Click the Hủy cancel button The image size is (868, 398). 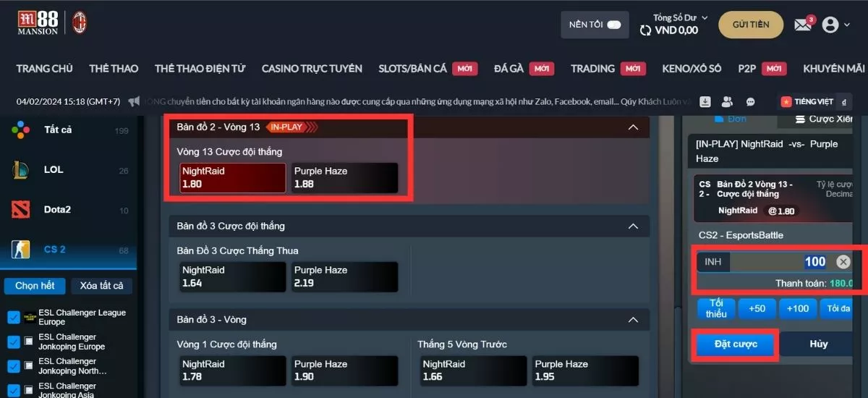point(818,344)
